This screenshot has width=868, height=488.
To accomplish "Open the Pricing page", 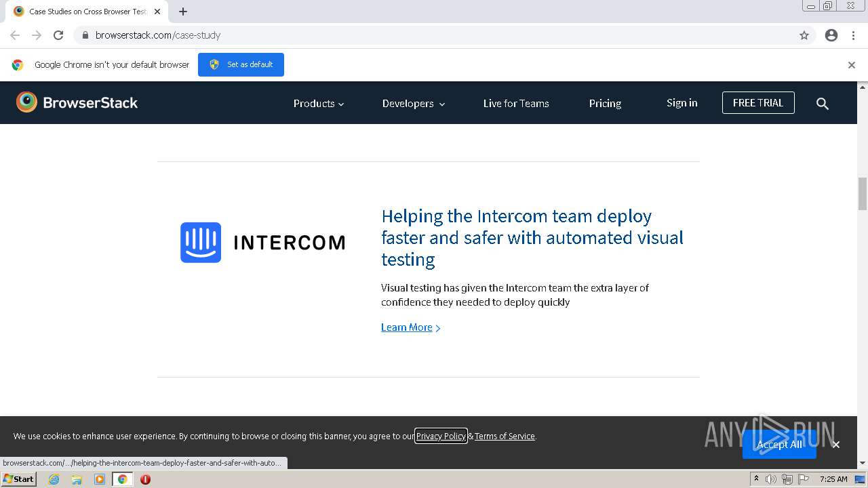I will (x=605, y=104).
